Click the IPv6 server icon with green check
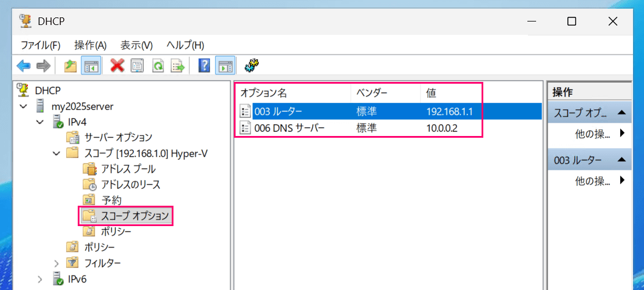This screenshot has width=644, height=290. 57,278
